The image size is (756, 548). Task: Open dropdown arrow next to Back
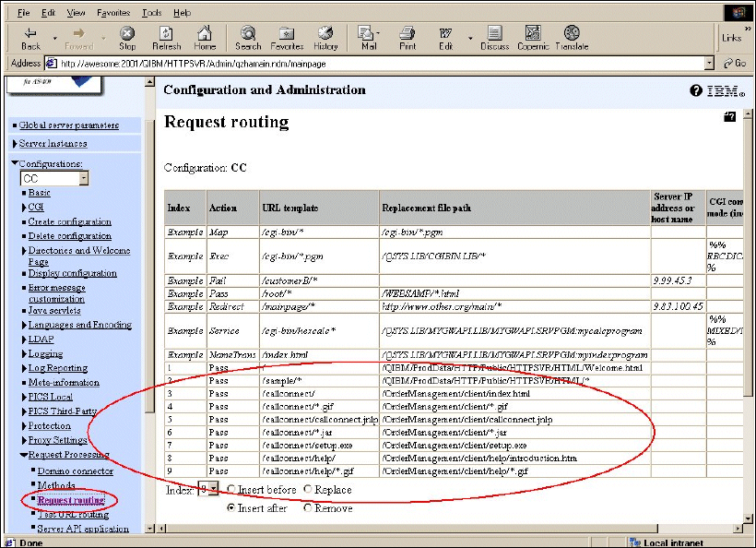[x=54, y=38]
